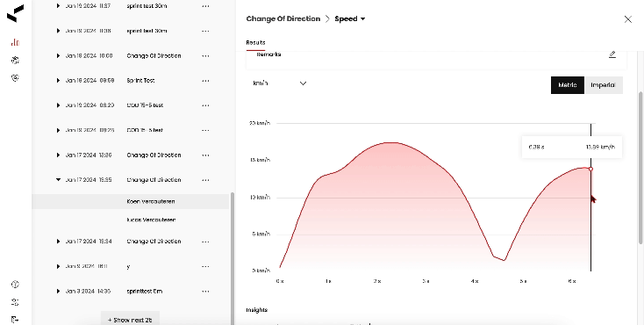Expand the Sprint Test 09:59 row
The image size is (644, 325).
[x=58, y=81]
